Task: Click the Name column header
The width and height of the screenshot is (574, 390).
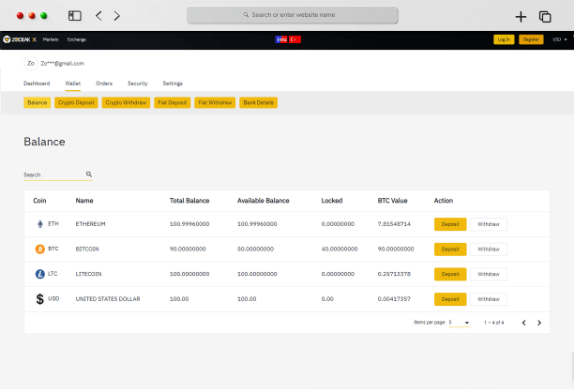Action: point(84,201)
